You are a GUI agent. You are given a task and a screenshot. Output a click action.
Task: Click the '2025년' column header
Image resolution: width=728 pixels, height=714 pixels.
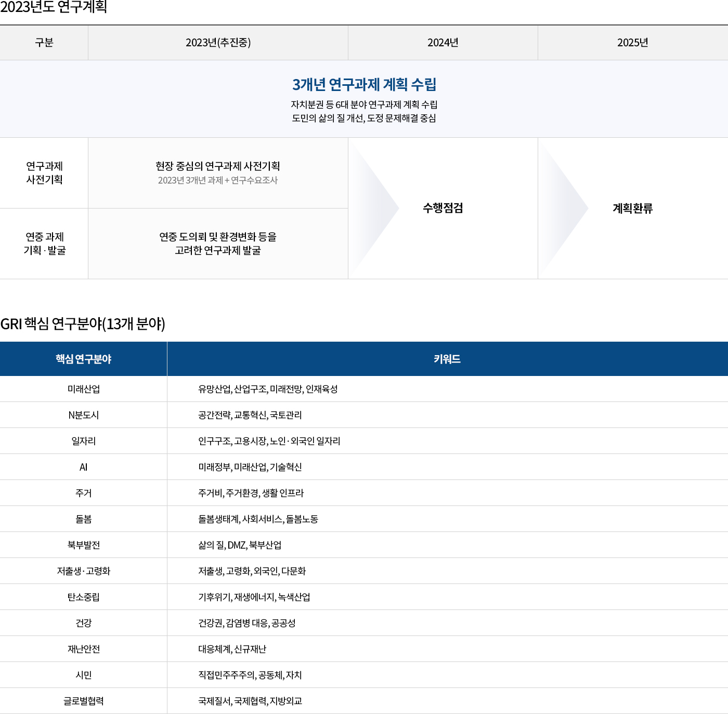(633, 43)
